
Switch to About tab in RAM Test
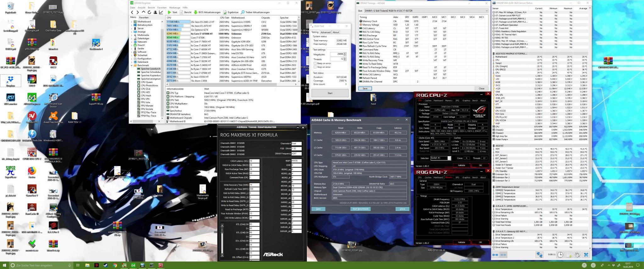tap(336, 32)
